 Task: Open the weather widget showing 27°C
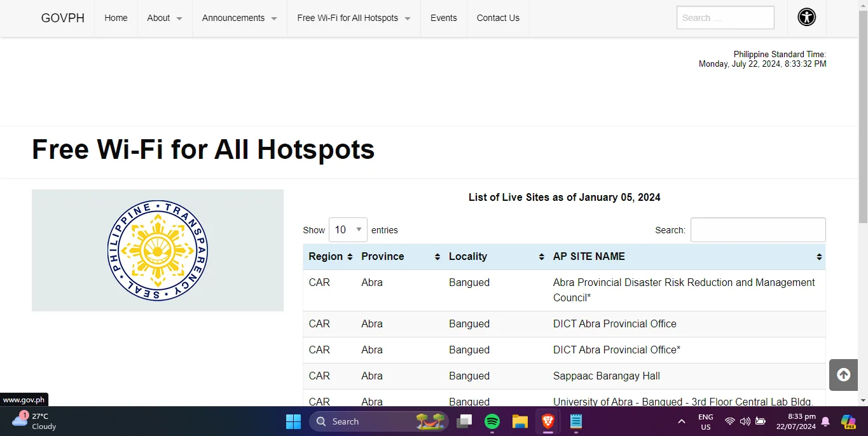pyautogui.click(x=35, y=421)
